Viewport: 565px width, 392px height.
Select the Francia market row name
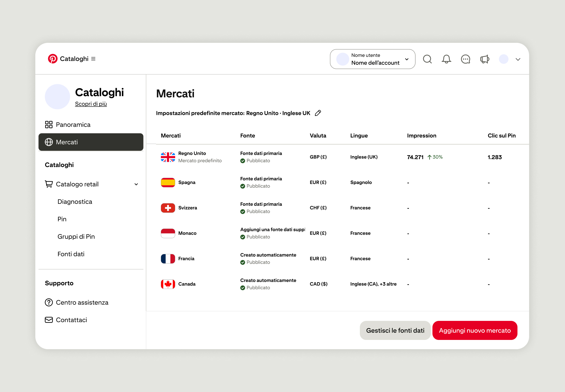pyautogui.click(x=186, y=259)
